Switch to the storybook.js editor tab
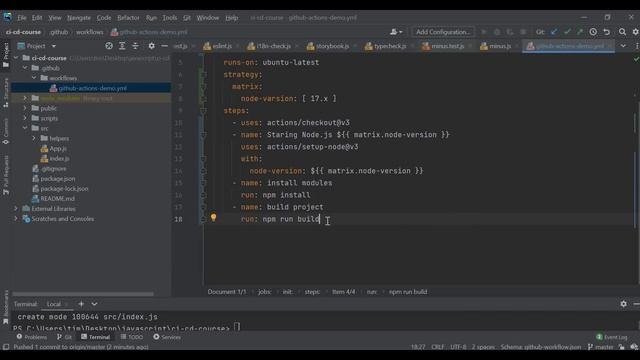This screenshot has width=640, height=360. pyautogui.click(x=329, y=46)
